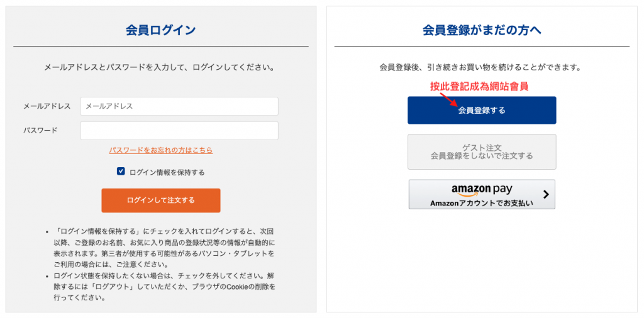The height and width of the screenshot is (318, 644).
Task: Click the Amazon Pay logo
Action: [482, 189]
